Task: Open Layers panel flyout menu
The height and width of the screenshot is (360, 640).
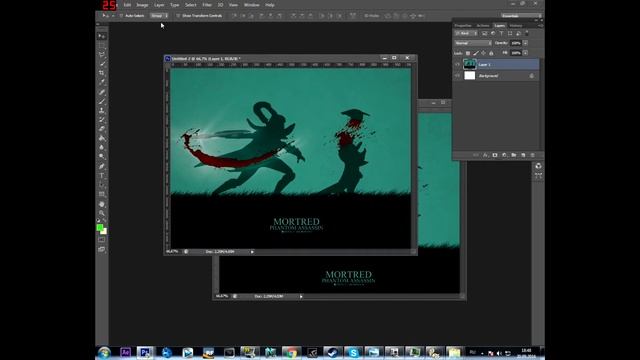Action: click(x=540, y=26)
